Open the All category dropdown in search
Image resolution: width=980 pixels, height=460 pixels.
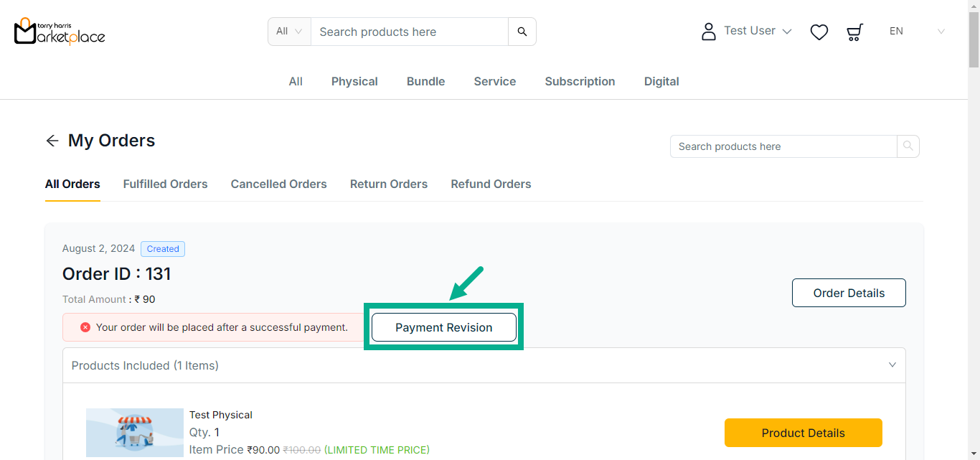[289, 32]
